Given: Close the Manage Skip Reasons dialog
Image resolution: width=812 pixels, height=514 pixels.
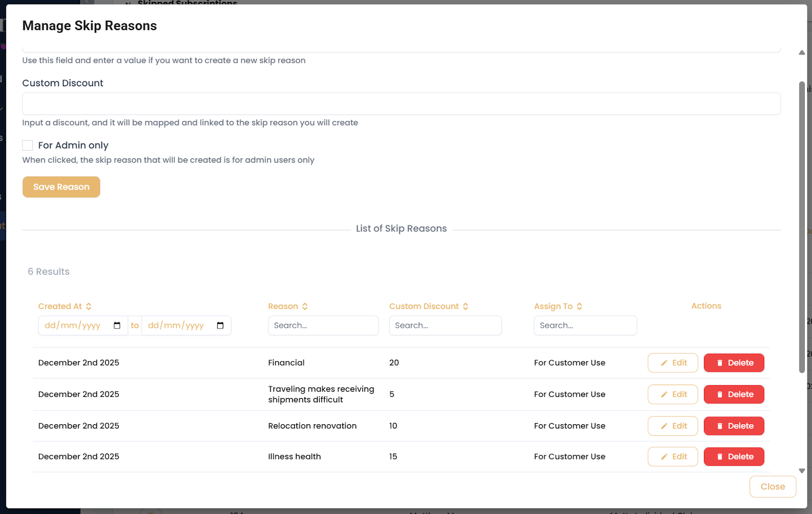Looking at the screenshot, I should [x=773, y=487].
